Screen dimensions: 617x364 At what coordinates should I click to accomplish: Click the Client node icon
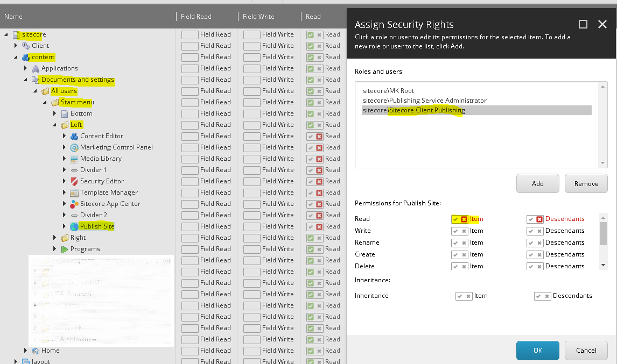[26, 46]
